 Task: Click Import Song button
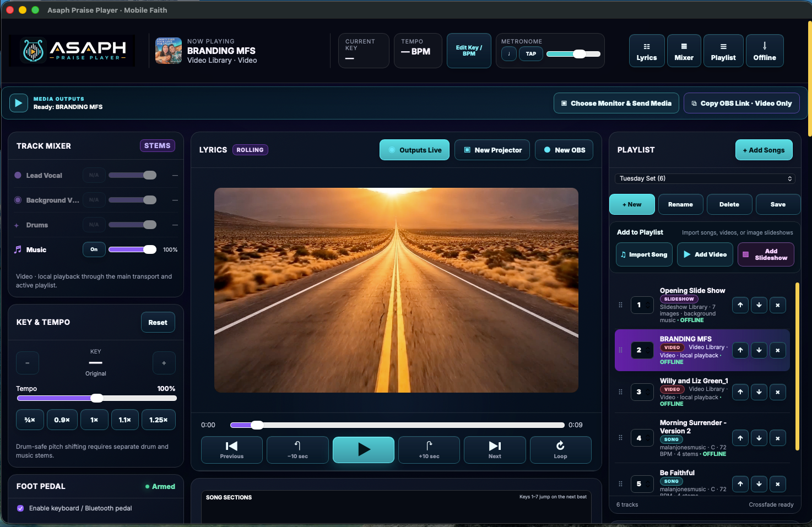[644, 254]
